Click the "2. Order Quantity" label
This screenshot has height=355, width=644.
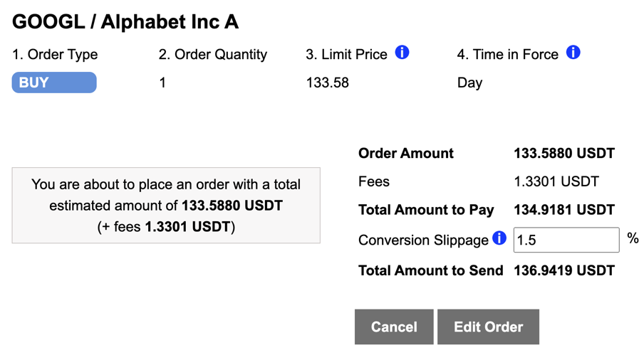click(x=213, y=55)
